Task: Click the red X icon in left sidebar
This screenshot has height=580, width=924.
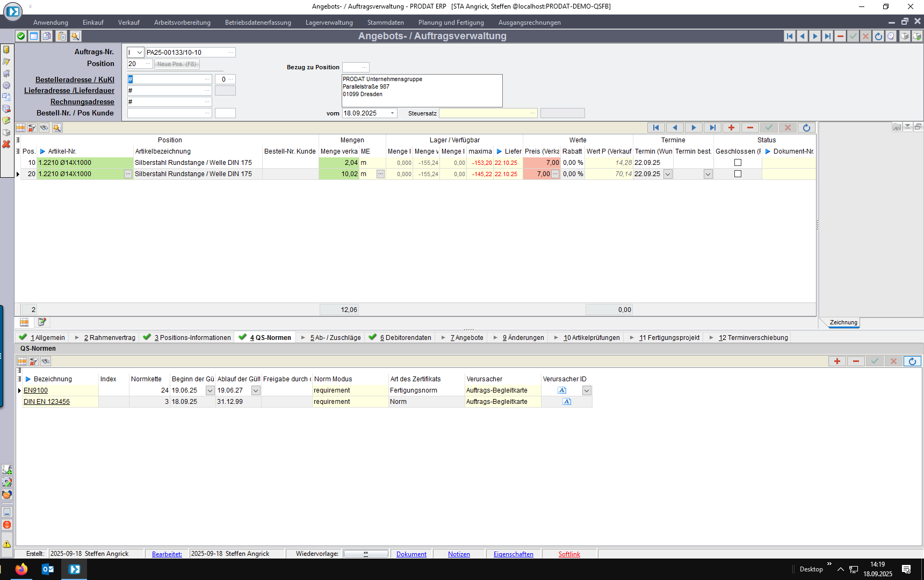Action: point(6,144)
